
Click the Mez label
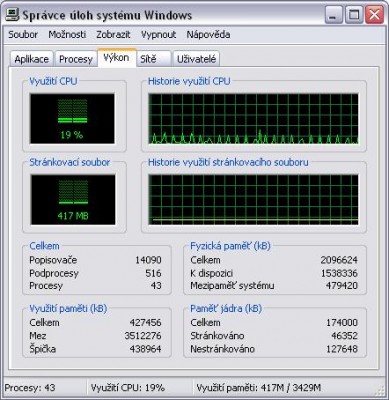point(38,336)
